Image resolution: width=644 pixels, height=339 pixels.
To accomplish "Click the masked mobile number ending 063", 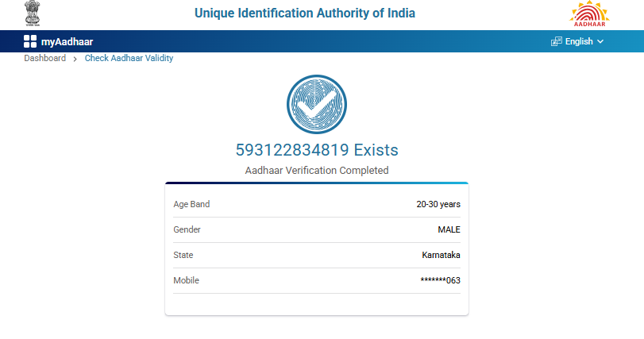I will pos(440,280).
